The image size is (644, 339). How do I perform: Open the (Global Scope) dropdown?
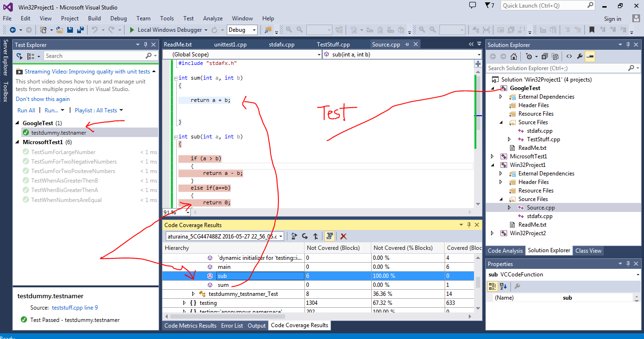pyautogui.click(x=241, y=55)
